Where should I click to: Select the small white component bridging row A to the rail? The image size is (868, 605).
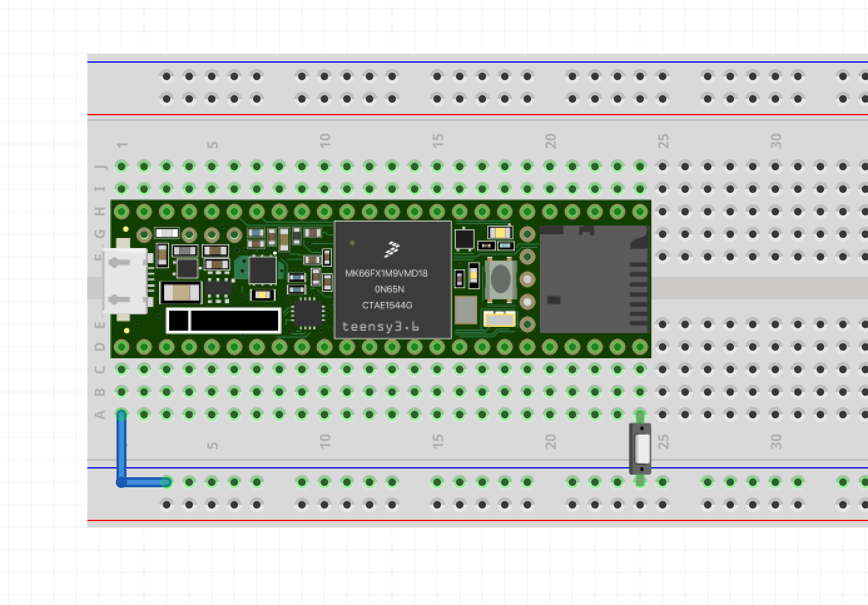[640, 448]
